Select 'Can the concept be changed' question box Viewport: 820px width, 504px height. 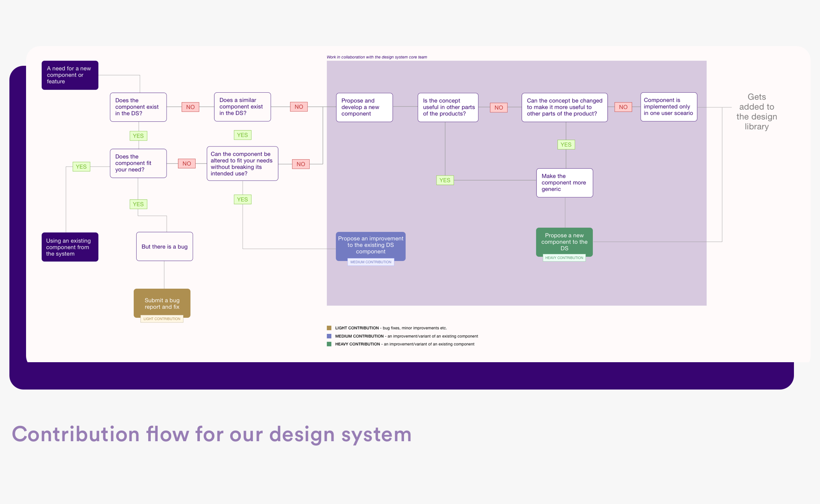tap(564, 107)
